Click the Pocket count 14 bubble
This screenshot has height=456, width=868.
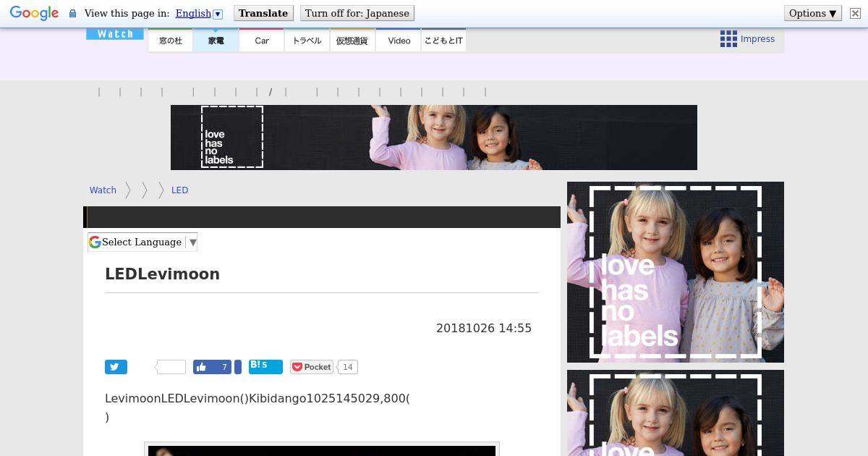347,367
